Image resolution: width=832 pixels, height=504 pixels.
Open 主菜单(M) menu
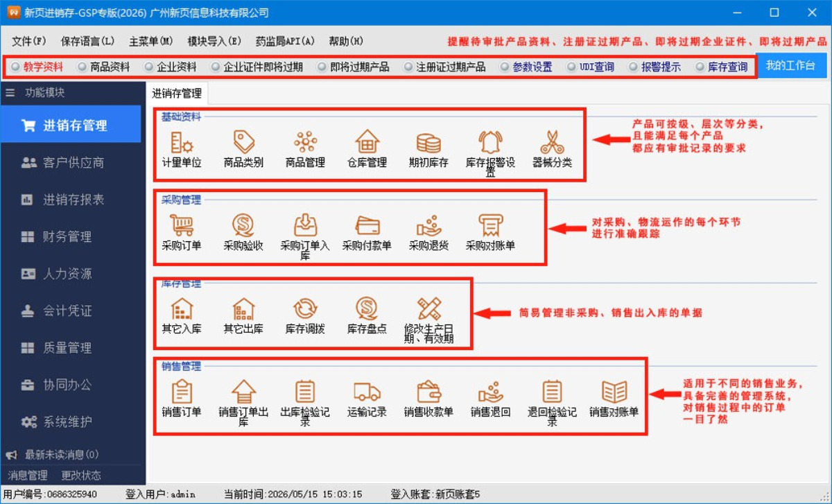pos(151,41)
